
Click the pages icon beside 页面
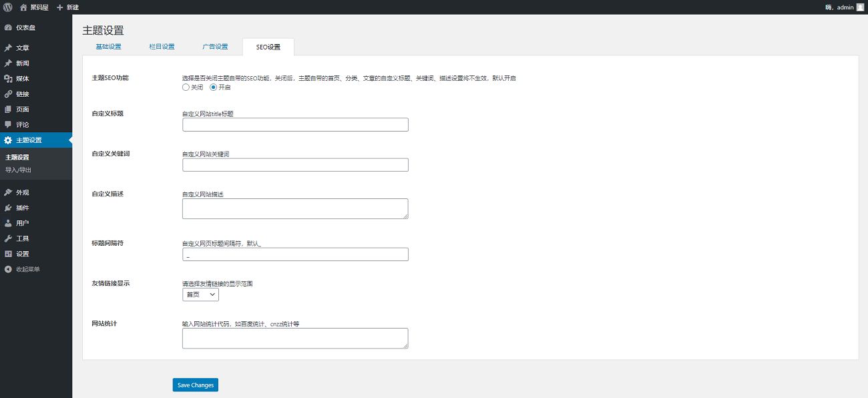coord(8,110)
